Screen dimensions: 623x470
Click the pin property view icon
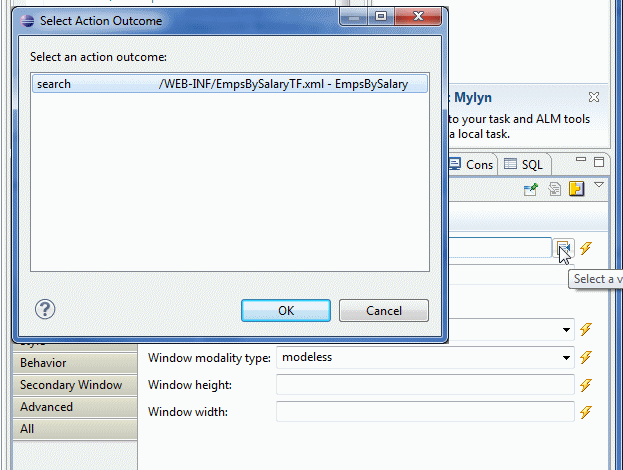(531, 189)
